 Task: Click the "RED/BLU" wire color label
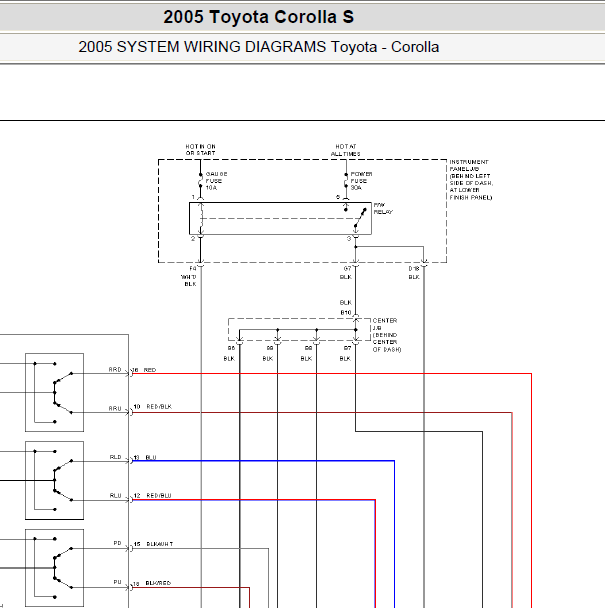[x=159, y=496]
